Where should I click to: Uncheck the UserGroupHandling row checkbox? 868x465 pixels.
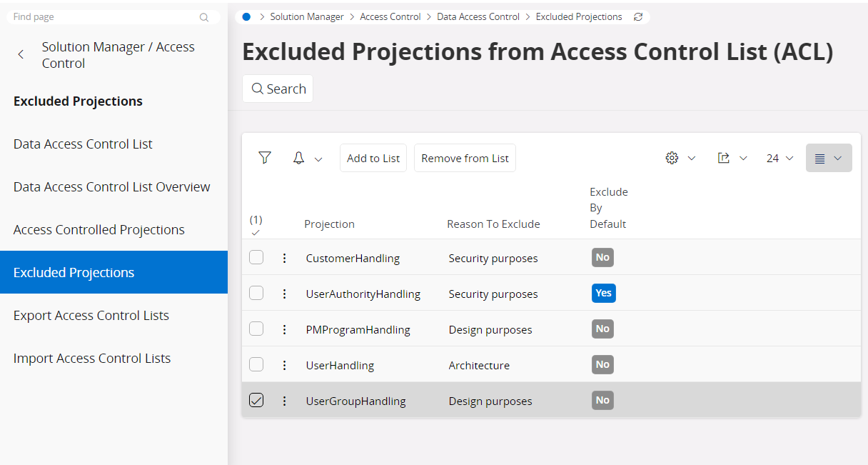tap(256, 401)
